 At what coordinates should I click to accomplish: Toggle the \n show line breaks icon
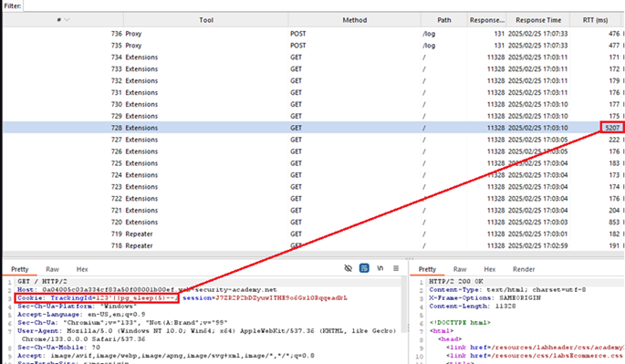pyautogui.click(x=380, y=268)
